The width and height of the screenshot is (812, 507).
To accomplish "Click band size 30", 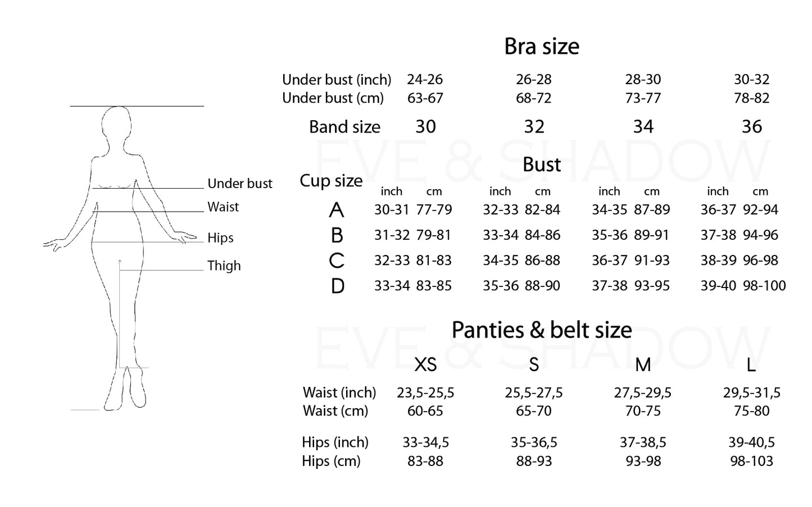I will [425, 127].
